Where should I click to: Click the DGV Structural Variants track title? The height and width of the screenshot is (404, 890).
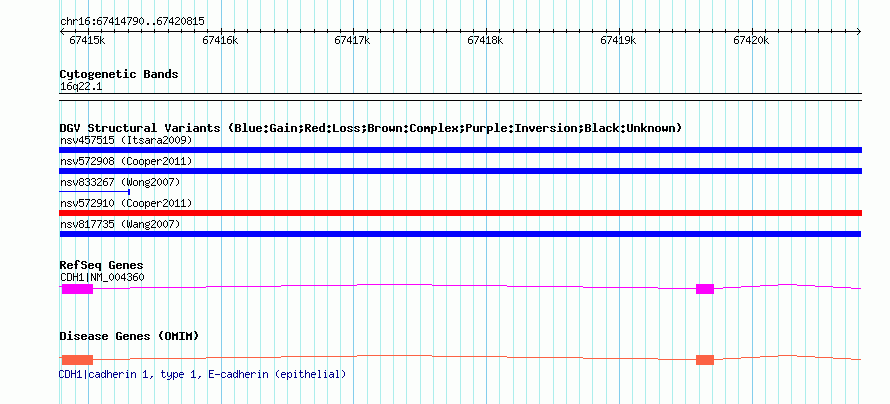370,128
